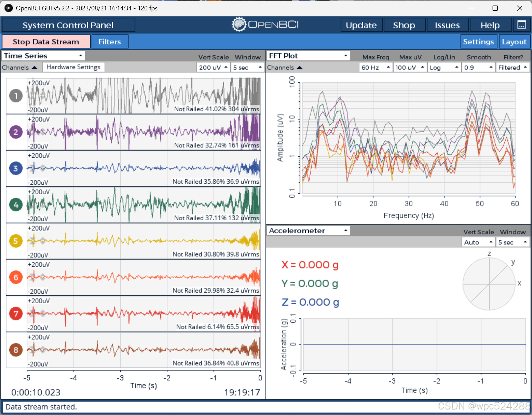Click the Z = 0.000 g reading
The height and width of the screenshot is (415, 532).
310,302
